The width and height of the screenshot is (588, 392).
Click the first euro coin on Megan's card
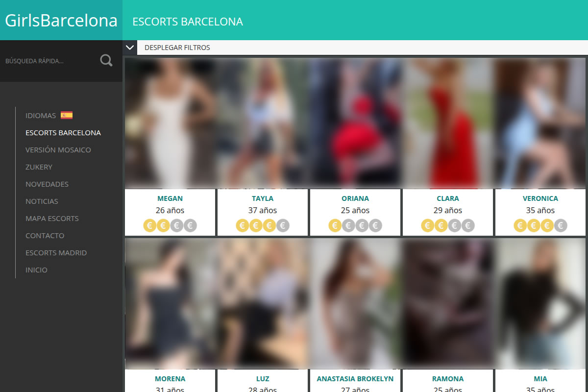coord(149,225)
